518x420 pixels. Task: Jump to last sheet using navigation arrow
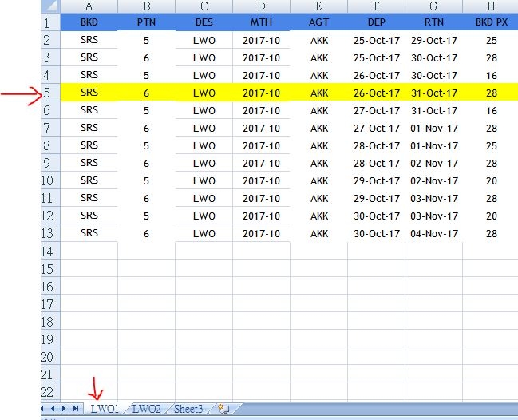pyautogui.click(x=76, y=409)
